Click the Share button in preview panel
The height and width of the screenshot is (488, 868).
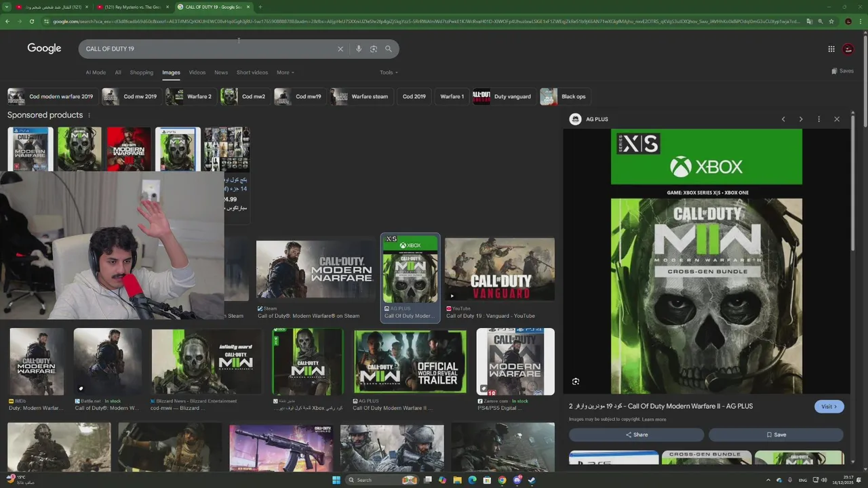tap(636, 434)
